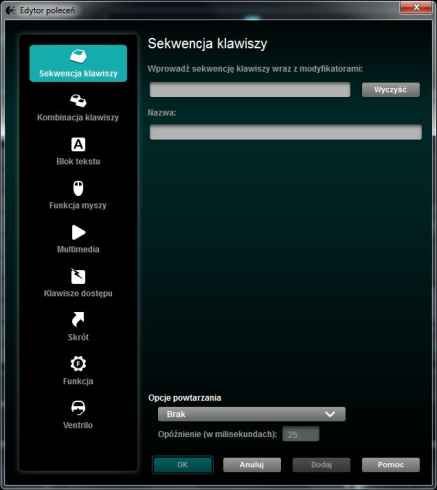This screenshot has height=490, width=437.
Task: Open the Funkcja gear icon
Action: [78, 364]
